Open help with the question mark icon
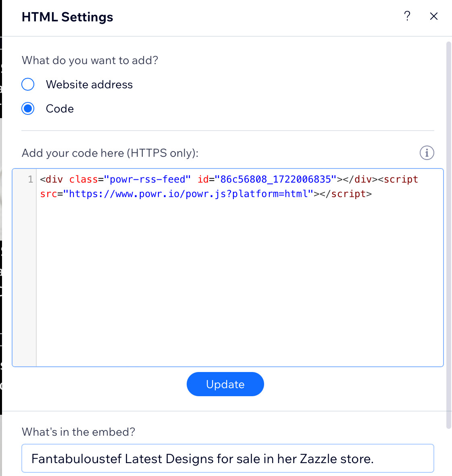Image resolution: width=452 pixels, height=476 pixels. coord(407,16)
